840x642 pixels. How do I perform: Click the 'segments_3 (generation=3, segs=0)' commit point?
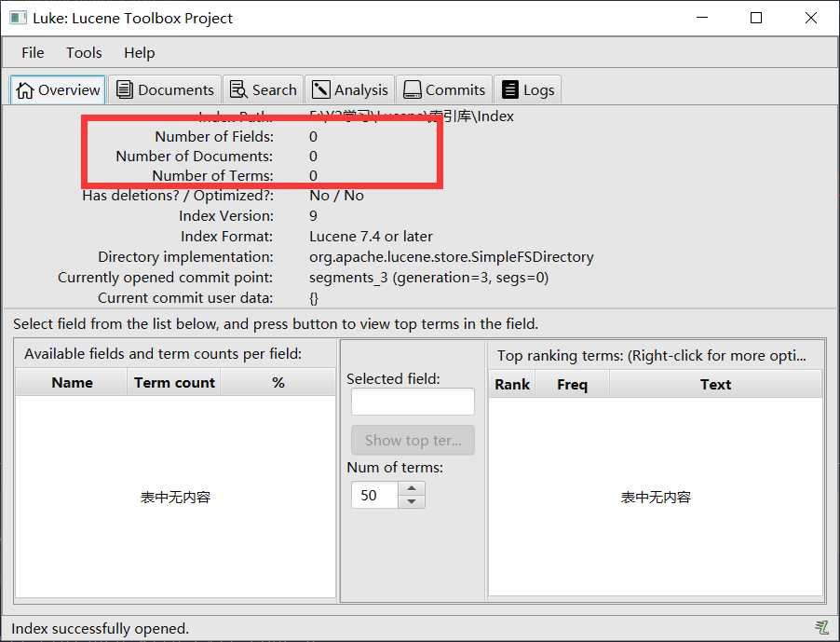tap(428, 278)
